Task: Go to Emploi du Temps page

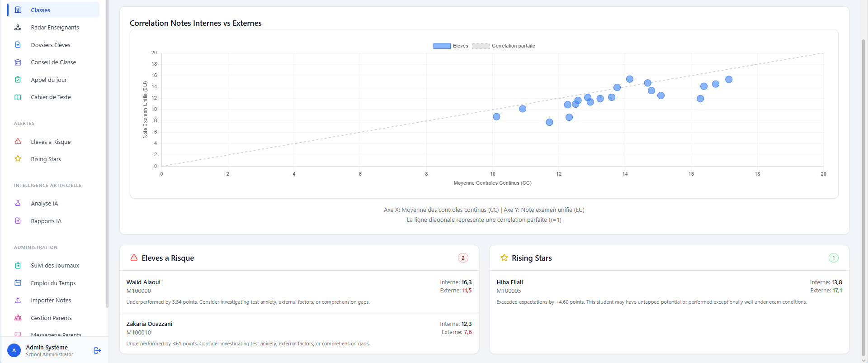Action: 53,283
